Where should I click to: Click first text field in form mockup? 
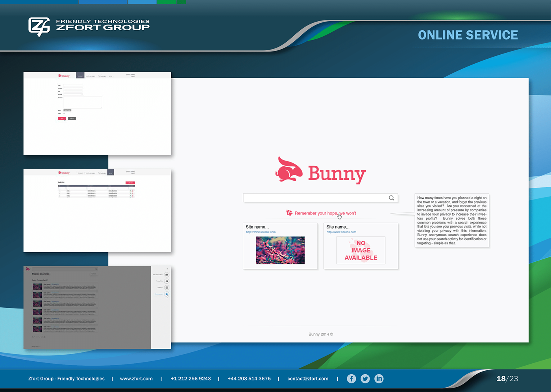[73, 85]
